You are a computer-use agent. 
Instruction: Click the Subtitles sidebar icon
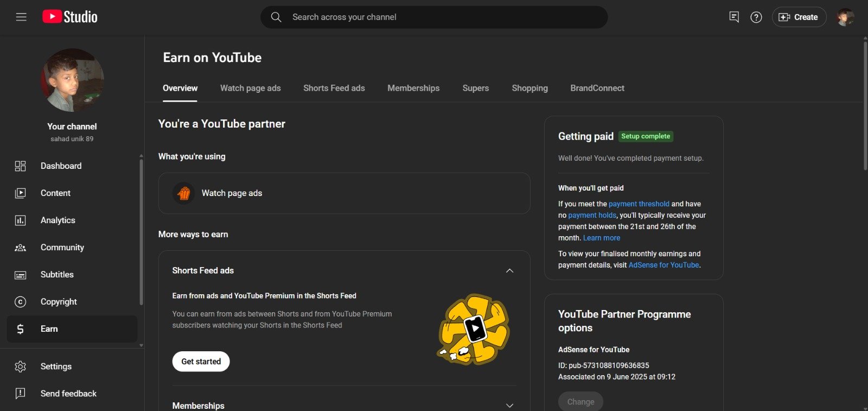coord(20,275)
